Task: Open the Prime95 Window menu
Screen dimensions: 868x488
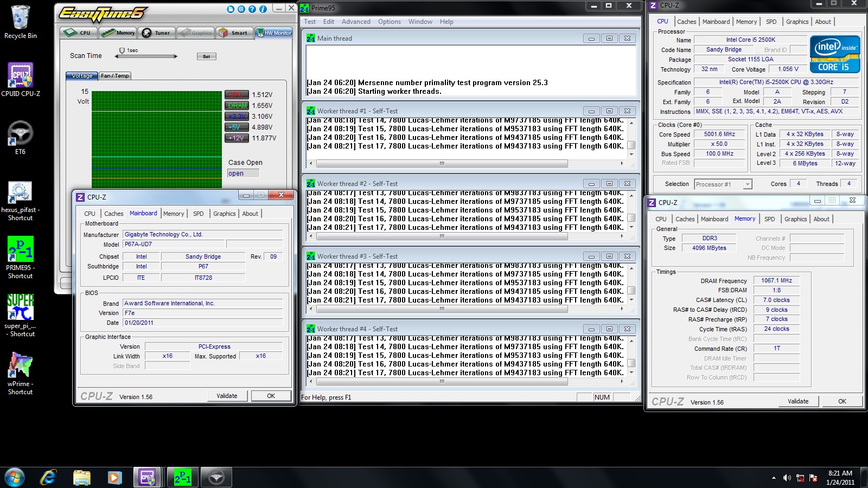Action: pyautogui.click(x=420, y=22)
